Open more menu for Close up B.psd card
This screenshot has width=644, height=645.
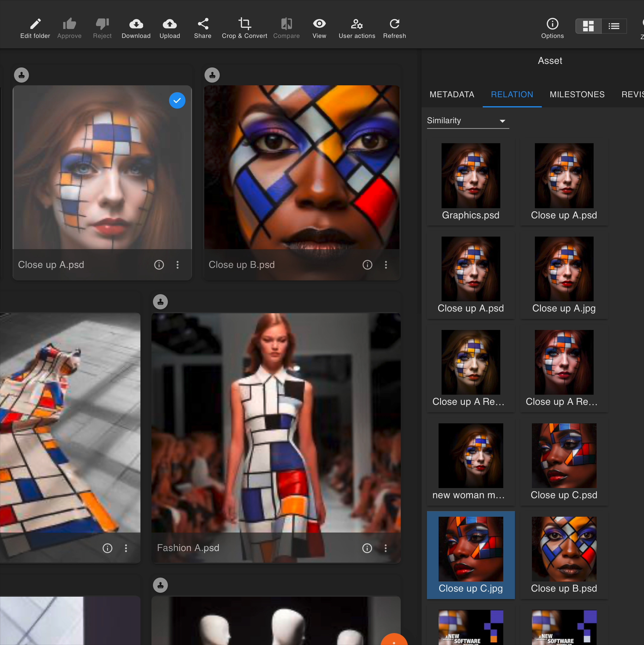[x=386, y=265]
